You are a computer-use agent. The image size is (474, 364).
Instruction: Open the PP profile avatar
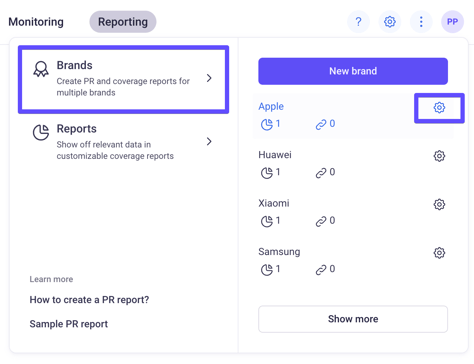tap(452, 22)
